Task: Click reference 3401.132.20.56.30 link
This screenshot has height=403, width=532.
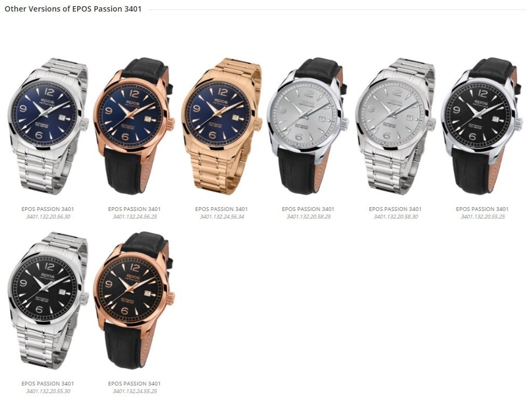Action: [48, 217]
